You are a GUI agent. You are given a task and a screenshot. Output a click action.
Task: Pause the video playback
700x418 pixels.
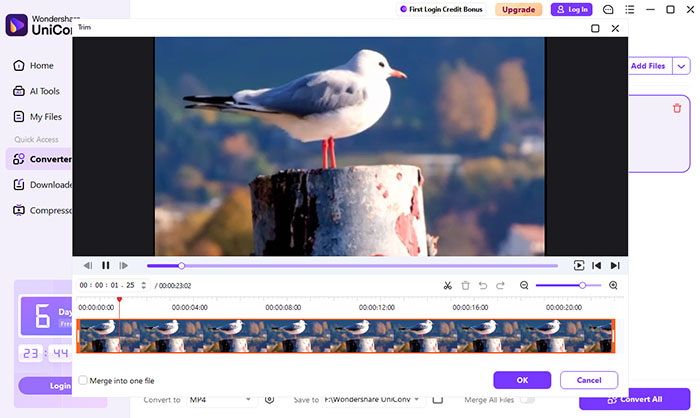pyautogui.click(x=106, y=265)
